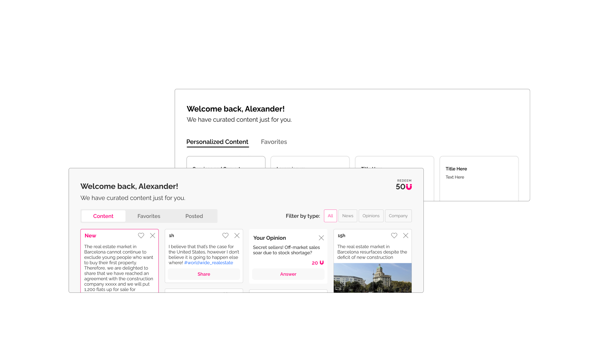Viewport: 599px width, 364px height.
Task: Open the Title Here card in back window
Action: (x=479, y=178)
